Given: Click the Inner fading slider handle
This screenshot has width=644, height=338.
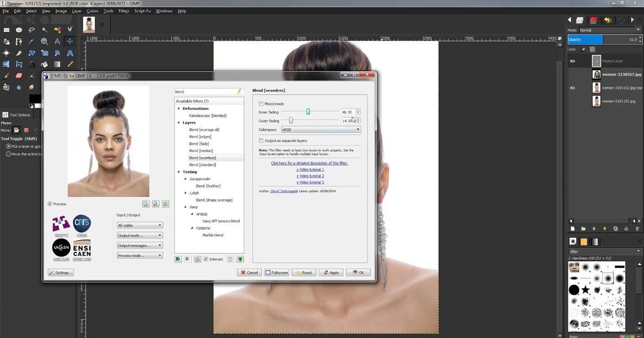Looking at the screenshot, I should click(x=308, y=112).
